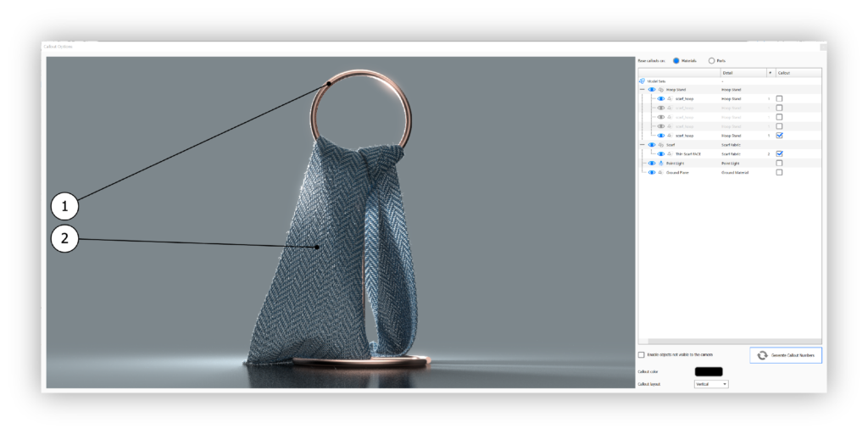The width and height of the screenshot is (868, 434).
Task: Click the Model Sets icon
Action: coord(642,81)
